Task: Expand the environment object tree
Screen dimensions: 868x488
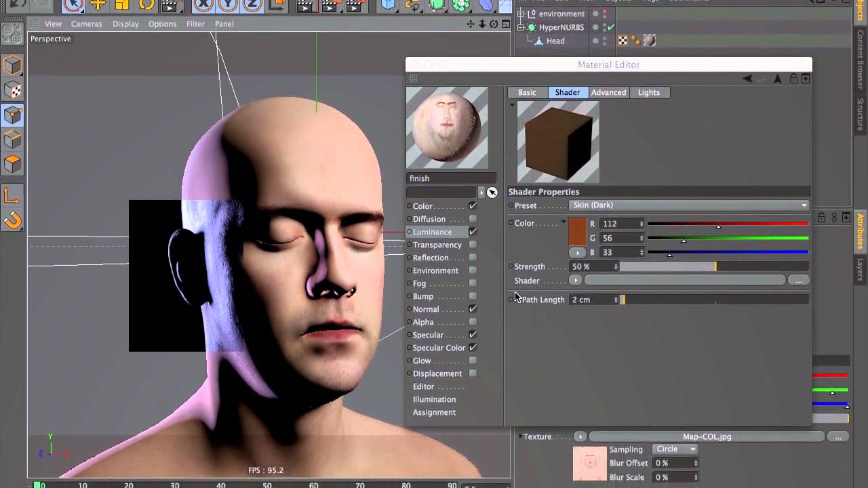Action: 521,14
